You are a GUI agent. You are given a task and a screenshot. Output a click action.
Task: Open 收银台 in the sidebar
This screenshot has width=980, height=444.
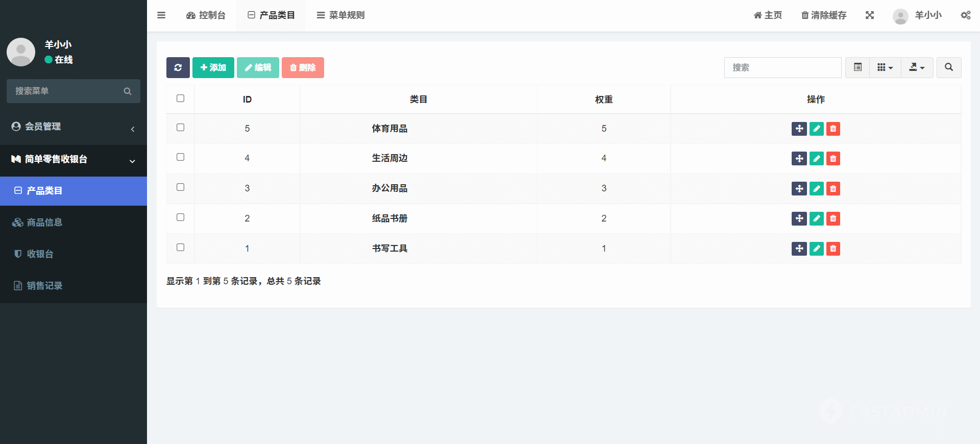coord(73,254)
